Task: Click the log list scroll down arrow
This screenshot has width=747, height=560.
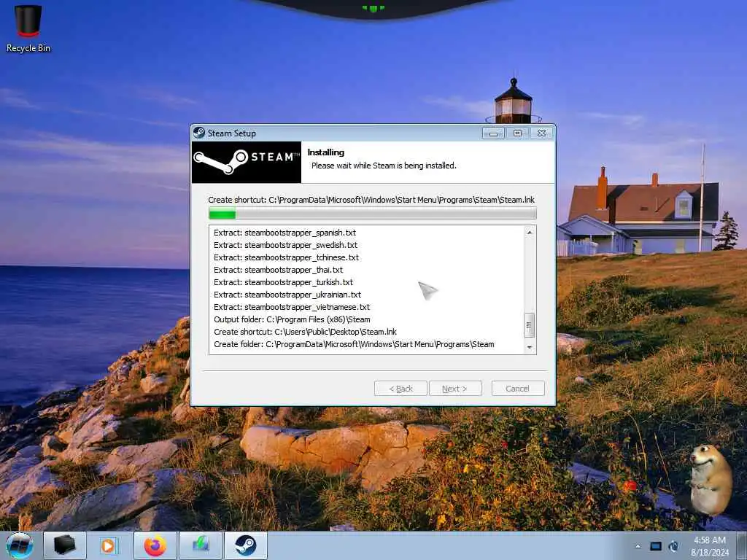Action: coord(530,348)
